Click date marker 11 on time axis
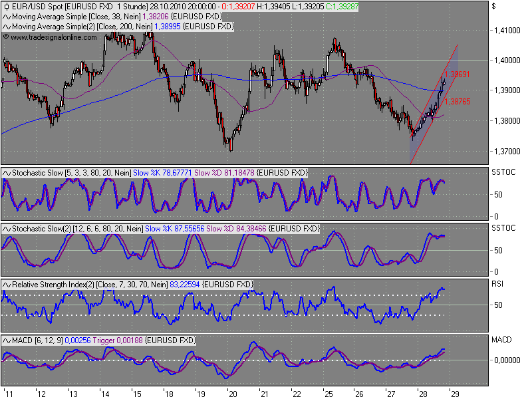 (x=9, y=394)
